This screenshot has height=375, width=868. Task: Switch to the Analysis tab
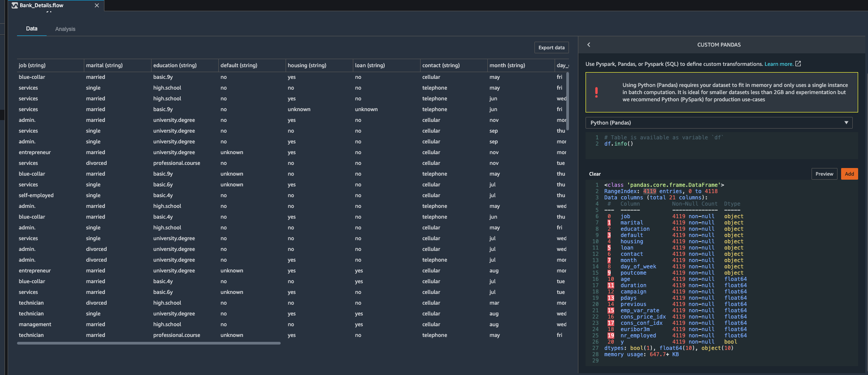65,29
